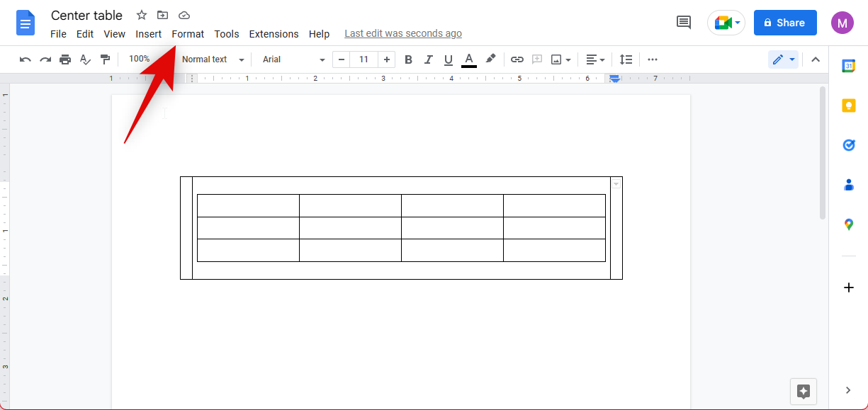Toggle italic formatting

pyautogui.click(x=428, y=59)
